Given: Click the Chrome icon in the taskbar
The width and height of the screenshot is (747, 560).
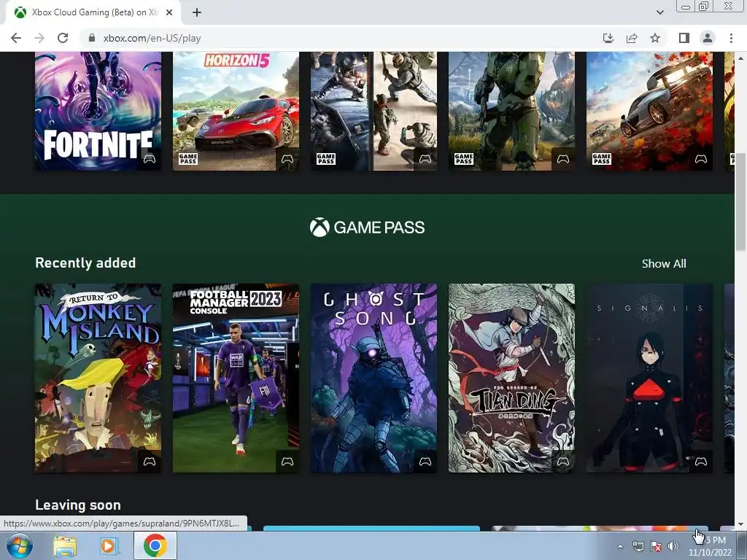Looking at the screenshot, I should coord(155,545).
